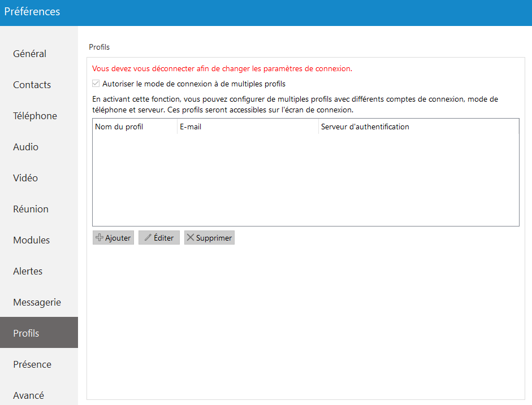Screen dimensions: 532x405
Task: Click the Supprimer profile button
Action: [209, 238]
